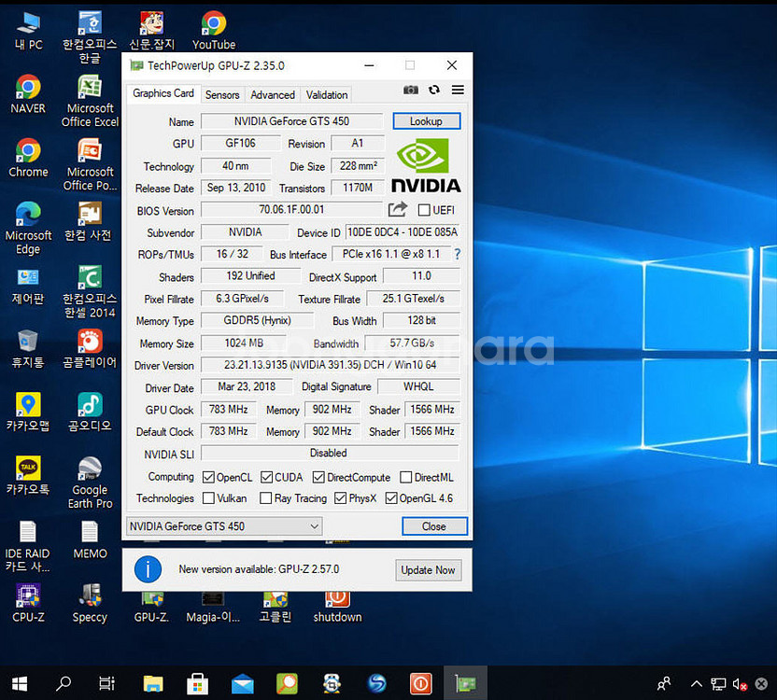Click the volume icon in system tray
777x700 pixels.
pos(740,684)
